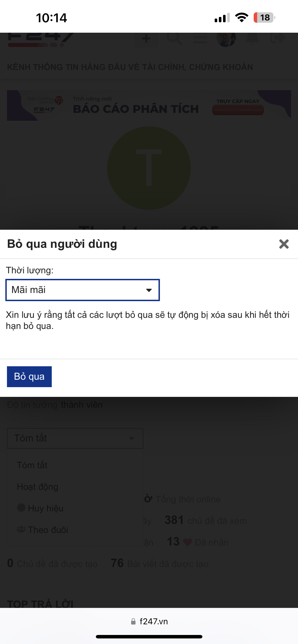Tap the "381 chủ đề đã xem" stat

tap(206, 520)
